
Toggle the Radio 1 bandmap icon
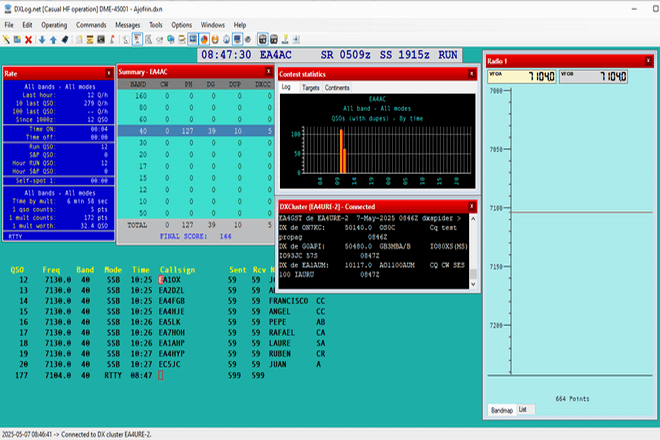262,40
